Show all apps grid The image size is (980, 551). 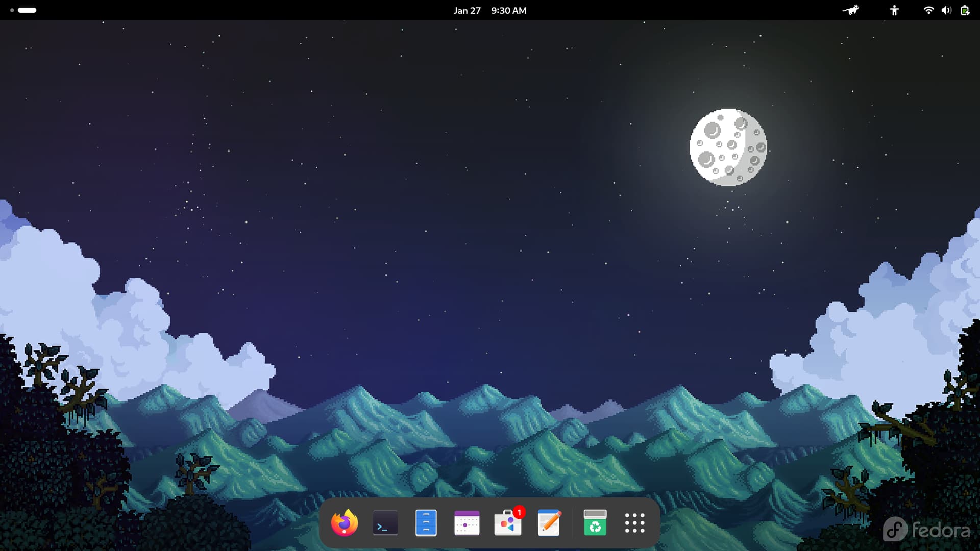[x=635, y=523]
